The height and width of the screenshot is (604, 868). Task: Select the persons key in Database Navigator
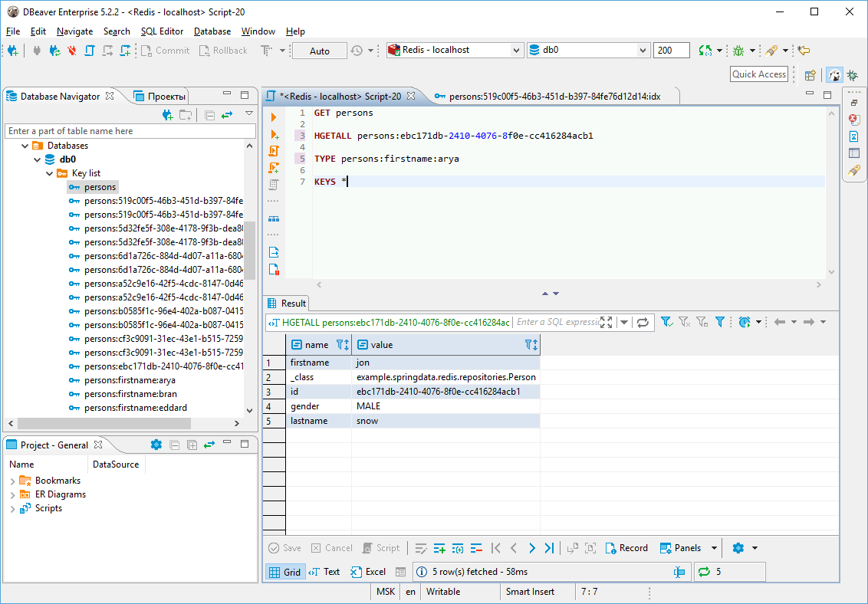[99, 186]
